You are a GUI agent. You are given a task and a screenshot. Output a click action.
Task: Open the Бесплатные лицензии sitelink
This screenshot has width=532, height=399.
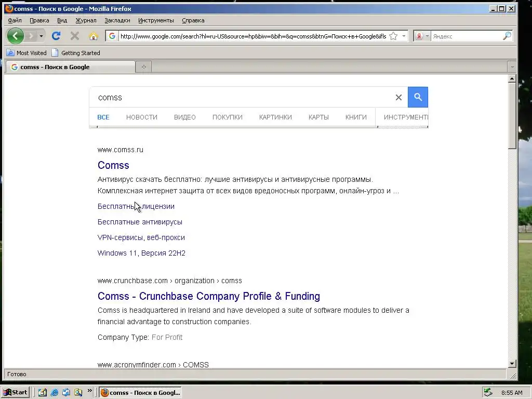click(x=136, y=206)
